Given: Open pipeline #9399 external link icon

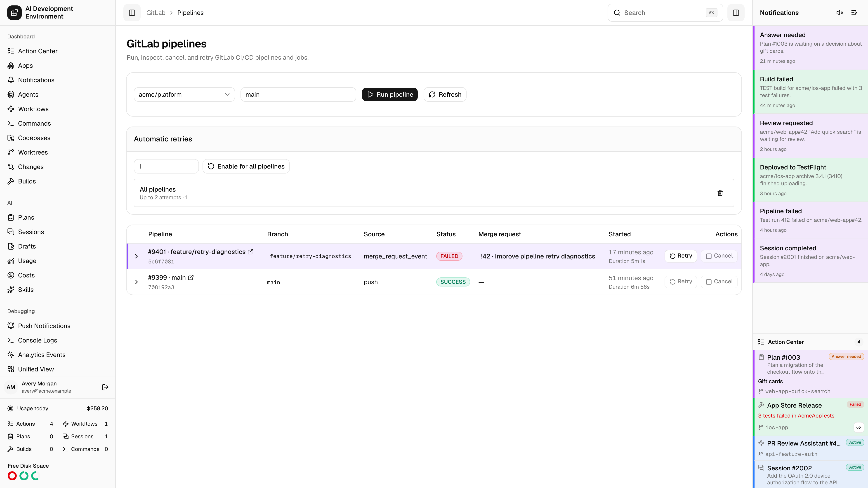Looking at the screenshot, I should coord(191,277).
